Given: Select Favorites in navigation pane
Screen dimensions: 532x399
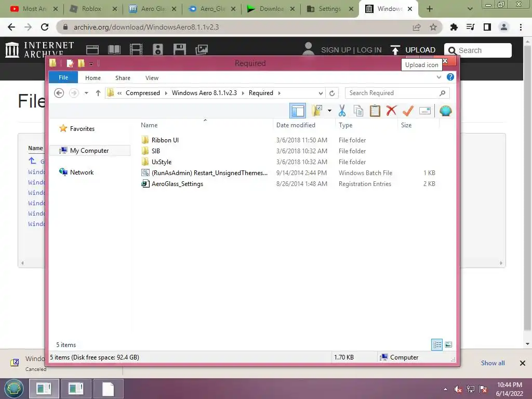Looking at the screenshot, I should (82, 129).
